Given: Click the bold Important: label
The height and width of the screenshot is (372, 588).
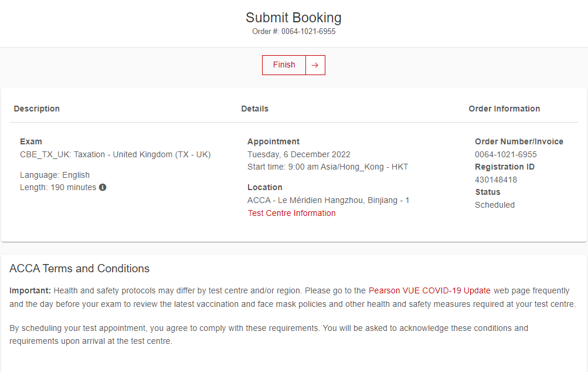Looking at the screenshot, I should click(30, 290).
